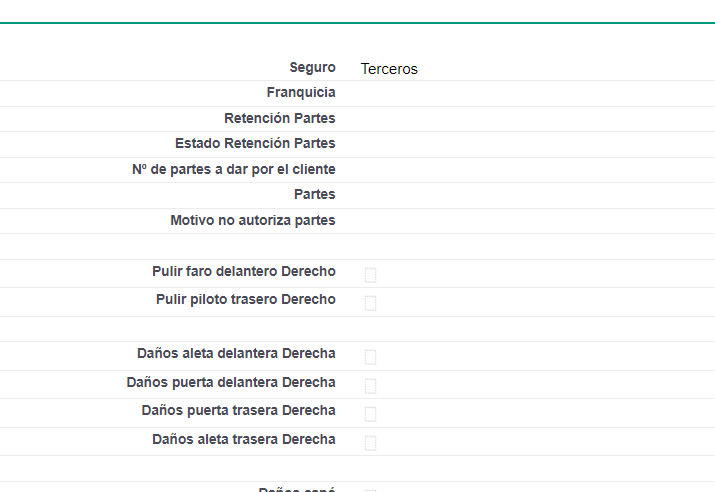Image resolution: width=715 pixels, height=492 pixels.
Task: Click the Pulir faro delantero Derecho label text
Action: pos(243,271)
